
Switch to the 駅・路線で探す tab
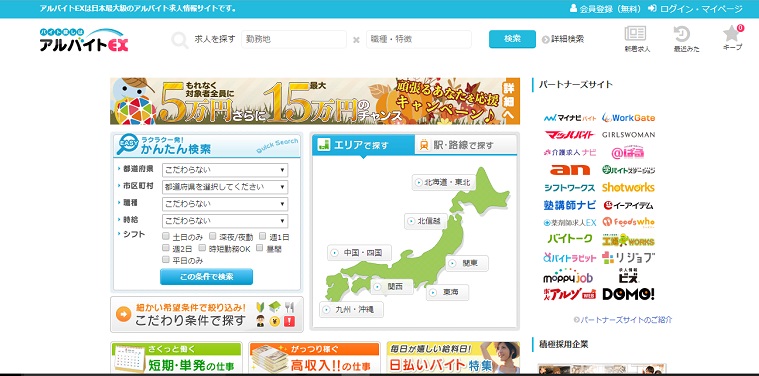click(465, 144)
